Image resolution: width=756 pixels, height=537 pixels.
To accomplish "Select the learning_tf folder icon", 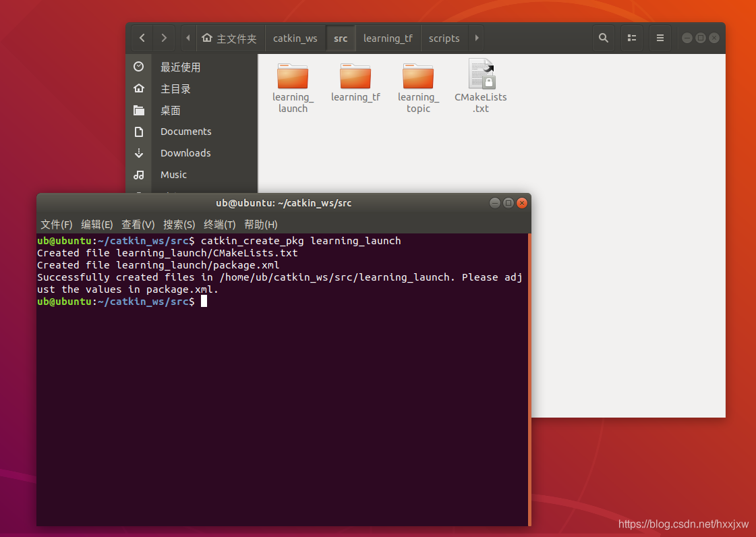I will click(x=355, y=76).
